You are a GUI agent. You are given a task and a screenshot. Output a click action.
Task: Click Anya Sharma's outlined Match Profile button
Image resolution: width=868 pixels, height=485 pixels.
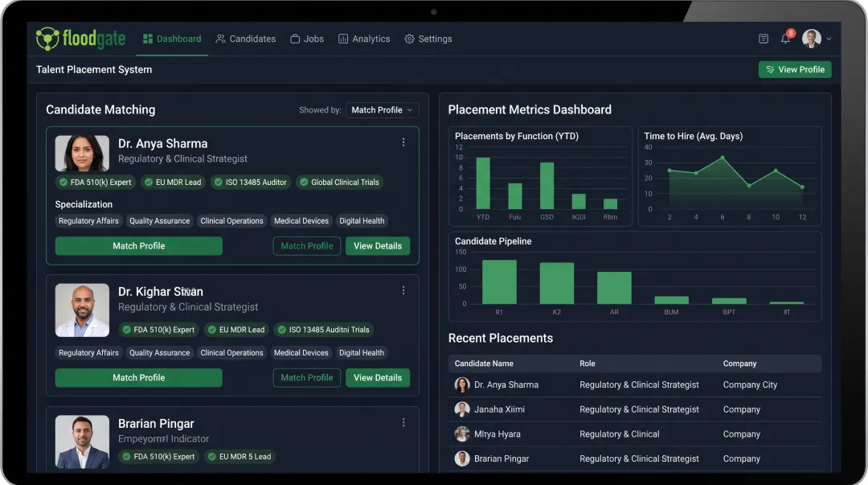coord(307,246)
